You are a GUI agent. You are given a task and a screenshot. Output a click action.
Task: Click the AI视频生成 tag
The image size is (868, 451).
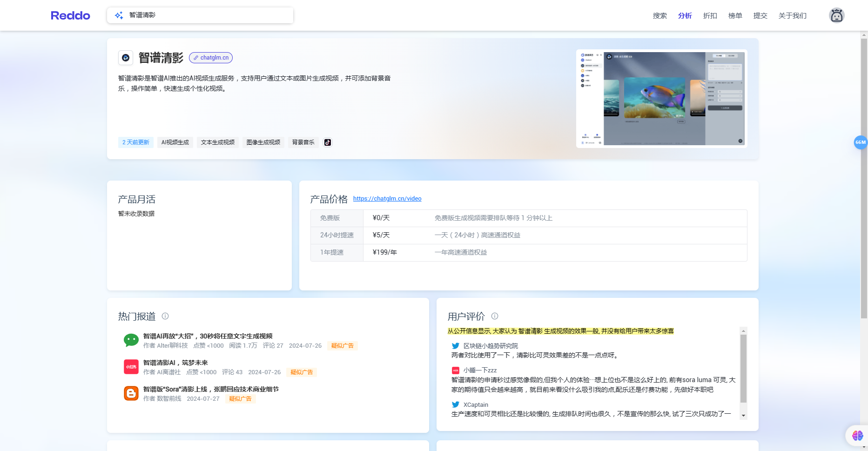tap(175, 142)
